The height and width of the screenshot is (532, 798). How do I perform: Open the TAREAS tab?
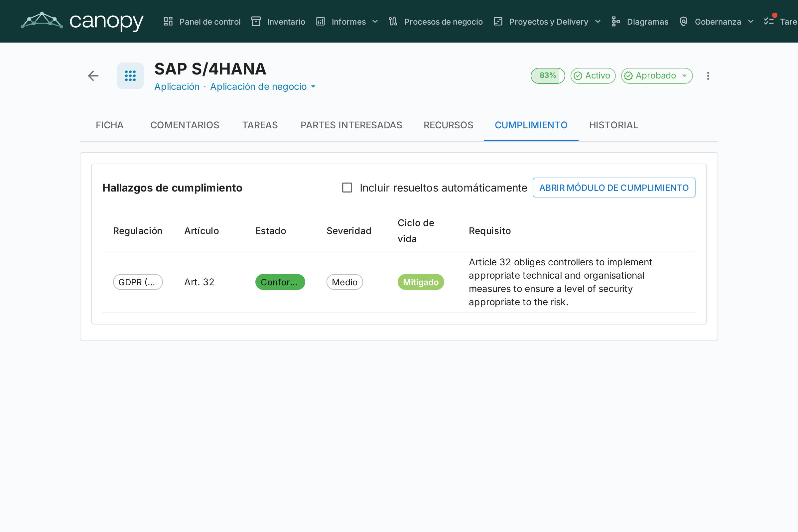[x=260, y=125]
